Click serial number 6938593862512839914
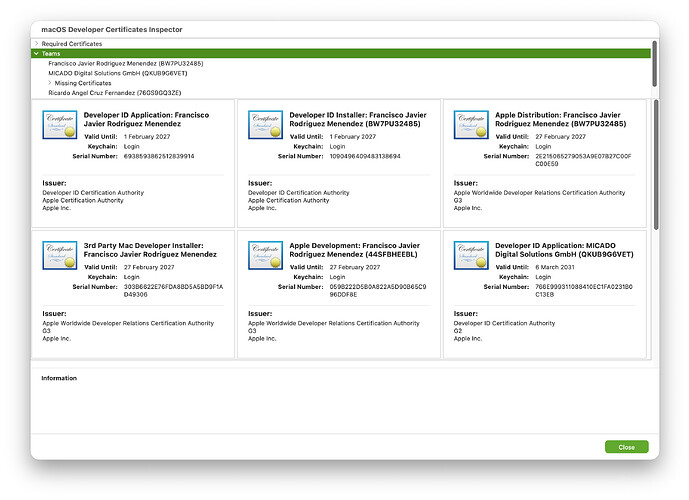 click(159, 156)
